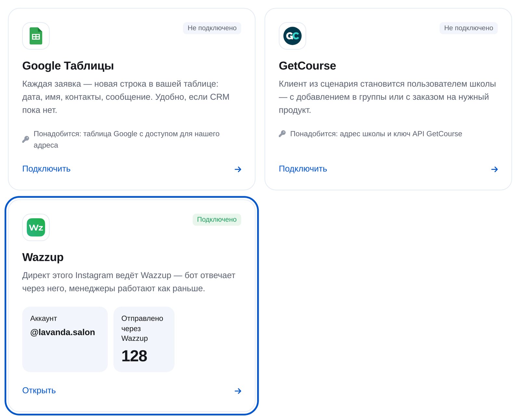
Task: Click the arrow icon in GetCourse card
Action: click(x=494, y=169)
